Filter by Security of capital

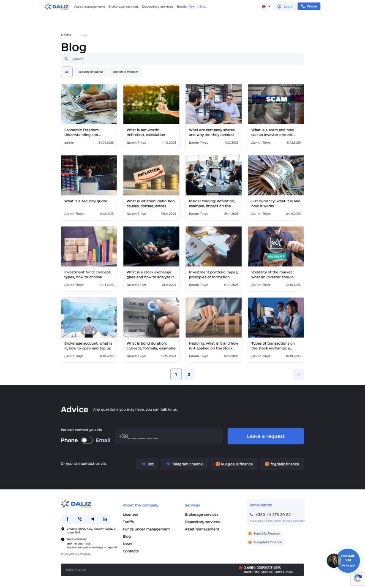pyautogui.click(x=90, y=72)
